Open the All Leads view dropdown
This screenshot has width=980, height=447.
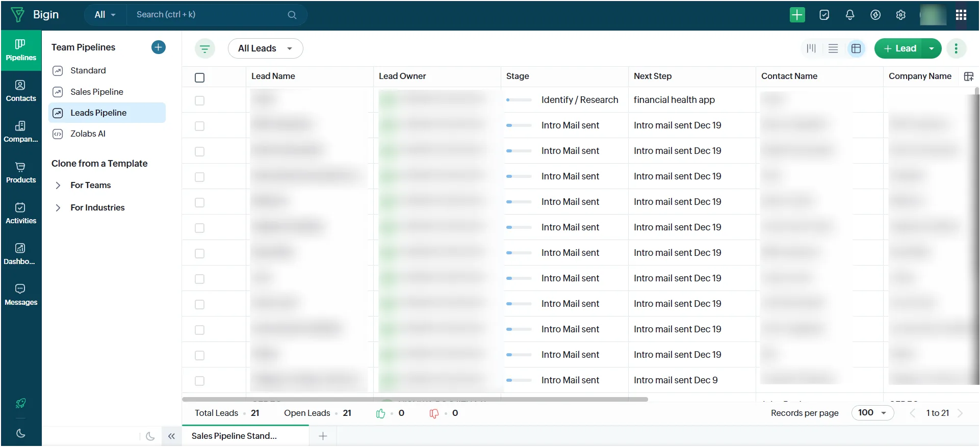coord(265,48)
